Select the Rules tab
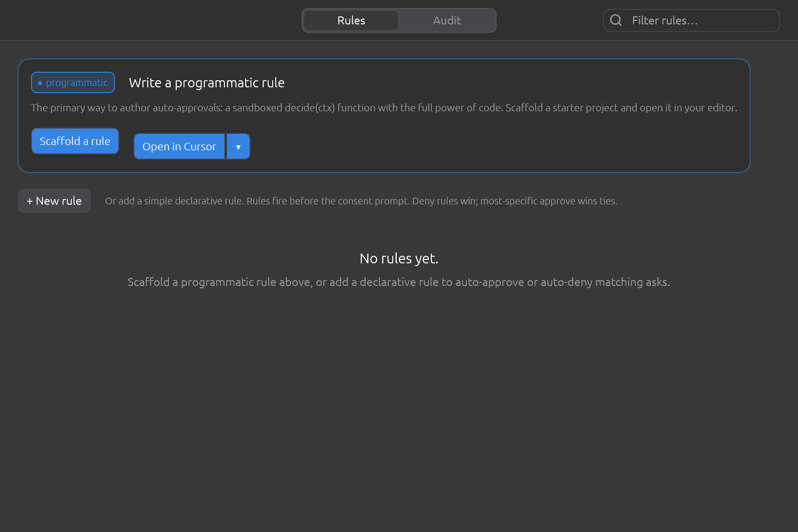798x532 pixels. tap(351, 20)
